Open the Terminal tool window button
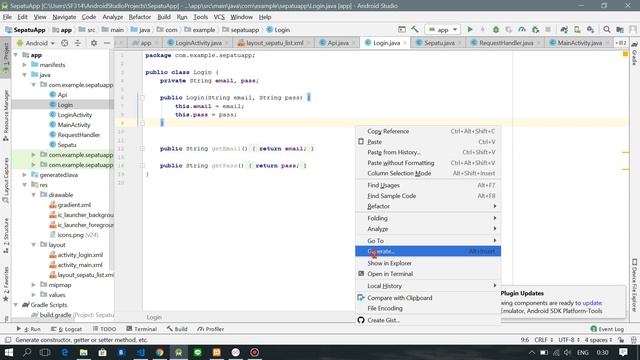The image size is (640, 360). point(141,329)
